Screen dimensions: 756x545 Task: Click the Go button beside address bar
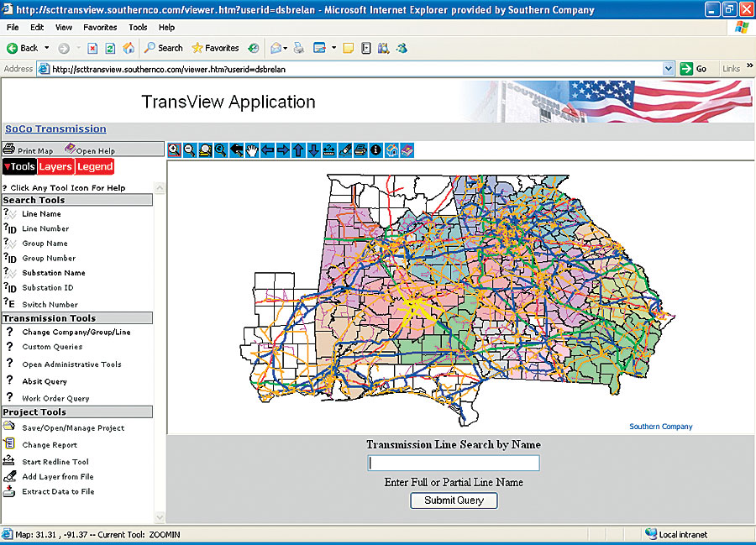694,69
